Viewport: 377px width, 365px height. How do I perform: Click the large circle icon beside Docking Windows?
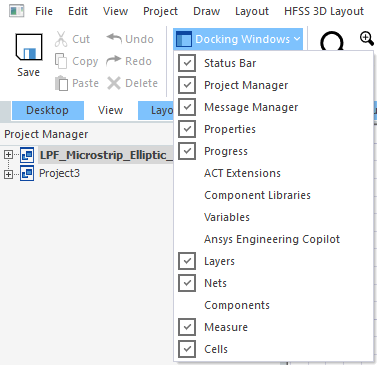(332, 42)
